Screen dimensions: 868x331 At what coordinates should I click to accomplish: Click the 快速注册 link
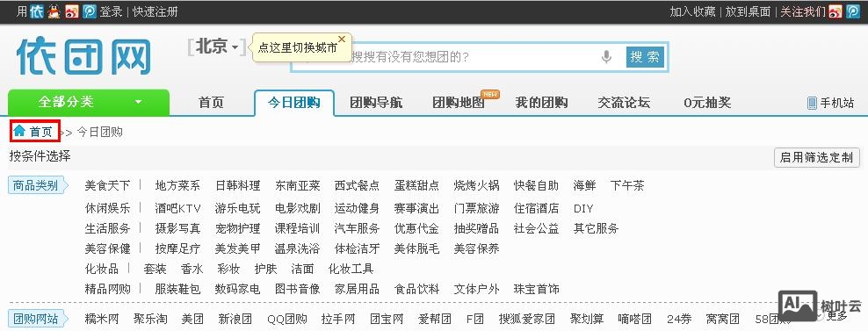(x=156, y=11)
